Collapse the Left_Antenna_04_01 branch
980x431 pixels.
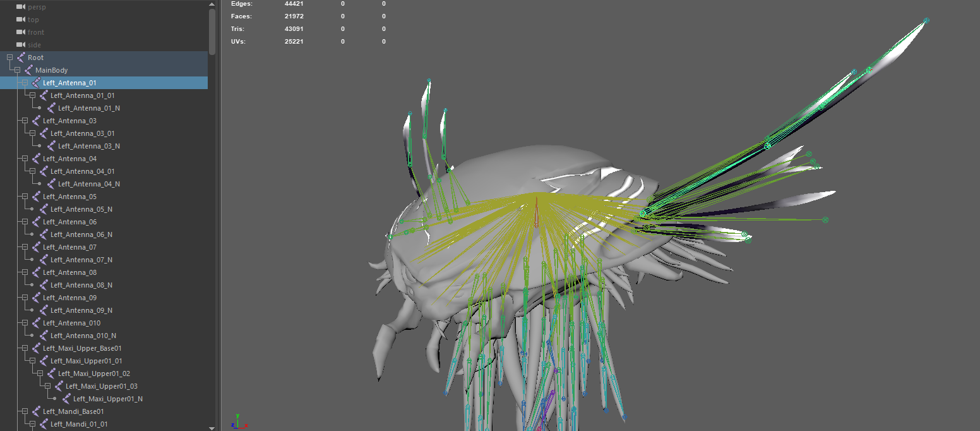tap(32, 171)
